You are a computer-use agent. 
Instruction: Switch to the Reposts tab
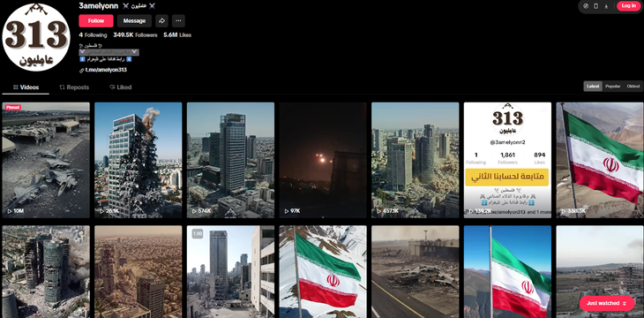74,87
